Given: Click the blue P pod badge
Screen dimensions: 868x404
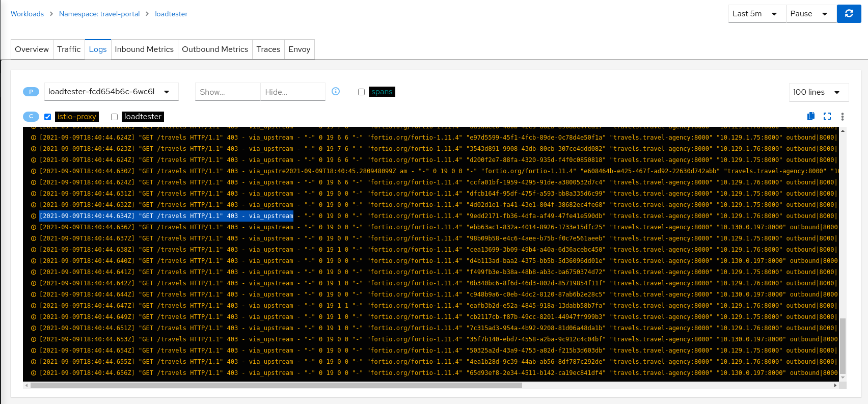Looking at the screenshot, I should tap(31, 92).
